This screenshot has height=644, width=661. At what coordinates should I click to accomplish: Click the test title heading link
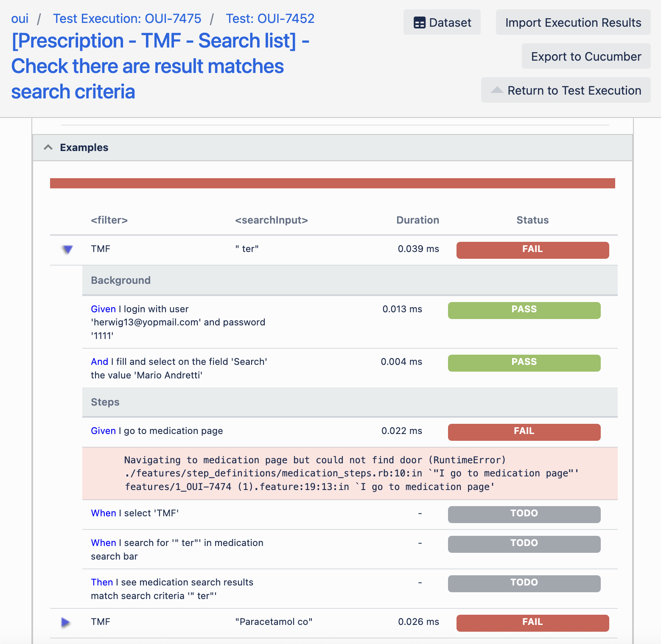coord(160,66)
